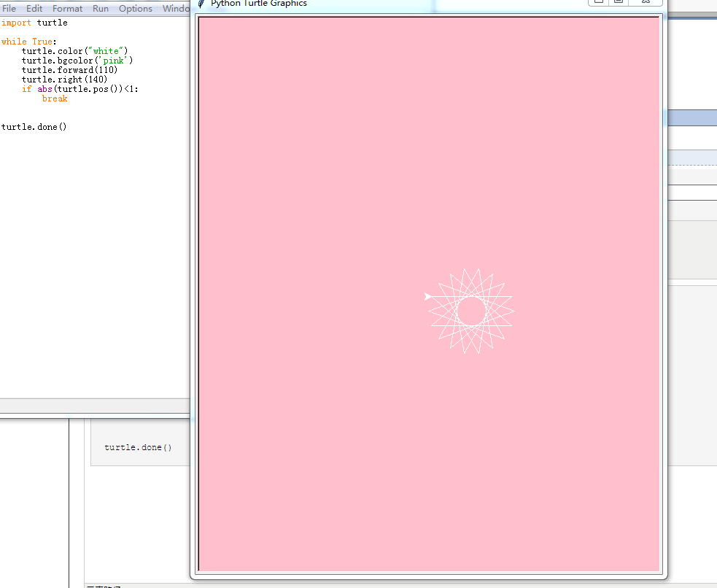The width and height of the screenshot is (717, 588).
Task: Click the Python Turtle Graphics title bar
Action: (401, 4)
